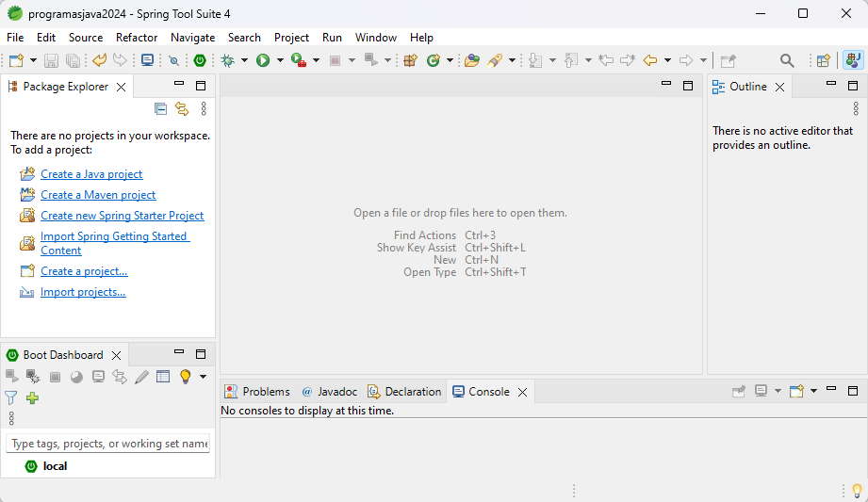Maximize the Package Explorer panel
The width and height of the screenshot is (868, 502).
201,85
